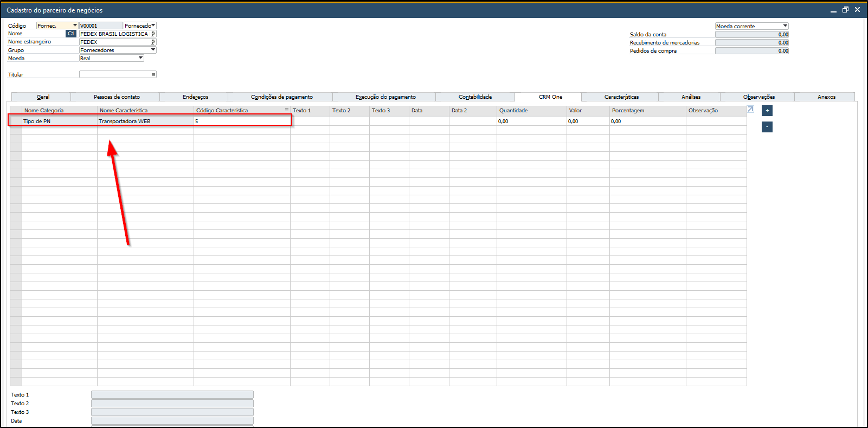Viewport: 868px width, 428px height.
Task: Switch to the Geral tab
Action: [43, 97]
